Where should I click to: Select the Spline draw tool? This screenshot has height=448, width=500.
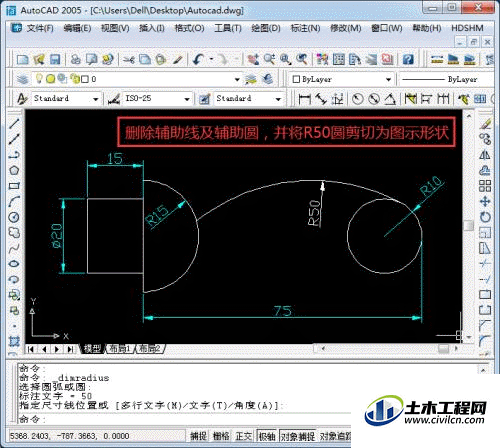[14, 248]
